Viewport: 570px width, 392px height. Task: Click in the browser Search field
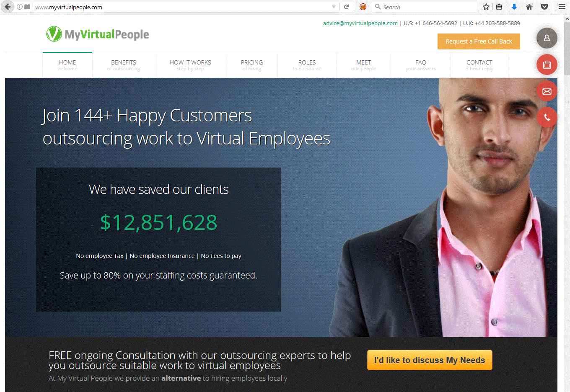424,7
